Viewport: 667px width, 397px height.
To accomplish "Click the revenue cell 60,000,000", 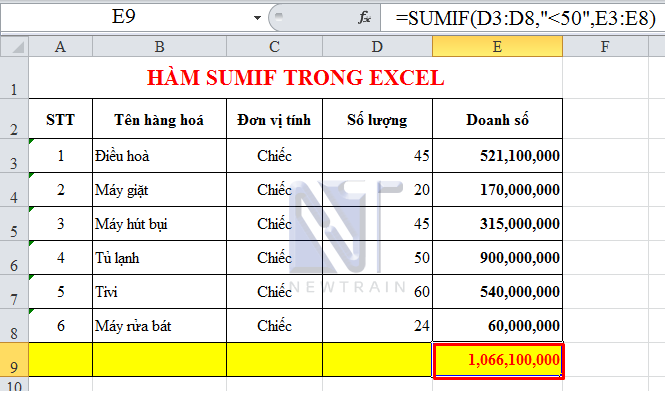I will [497, 326].
